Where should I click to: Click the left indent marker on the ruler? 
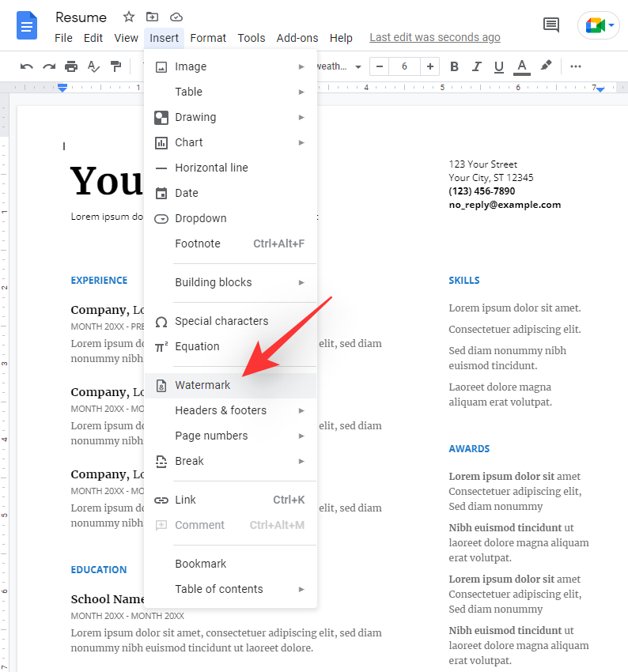[62, 88]
